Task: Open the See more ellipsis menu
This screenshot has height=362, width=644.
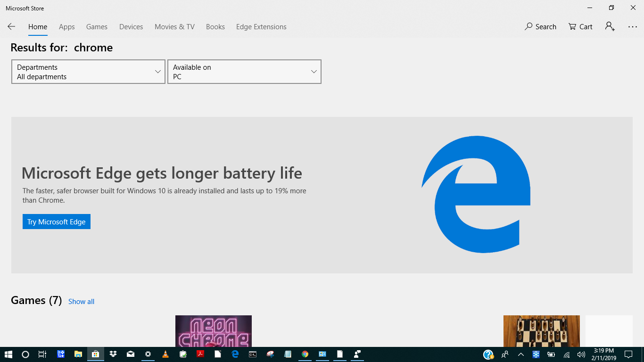Action: click(633, 27)
